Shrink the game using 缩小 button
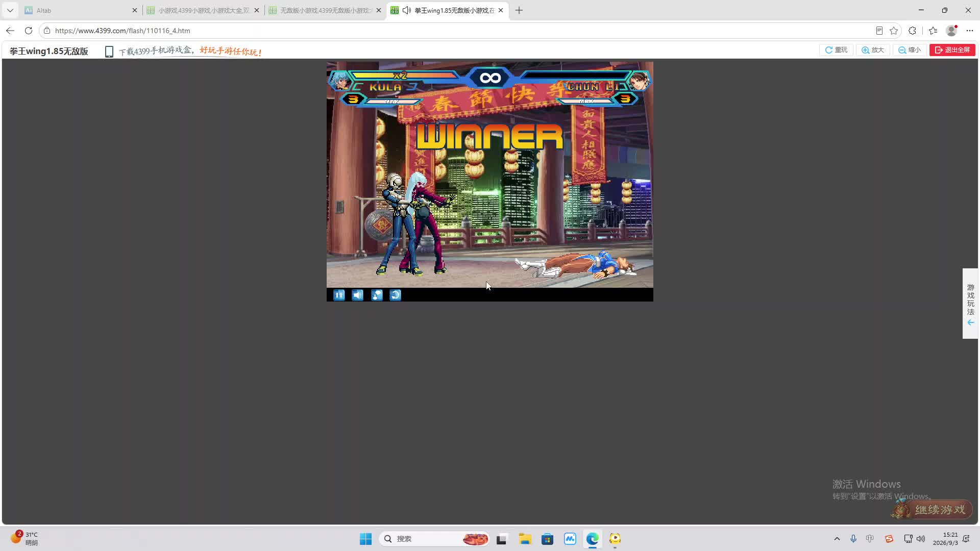The width and height of the screenshot is (980, 551). coord(910,50)
